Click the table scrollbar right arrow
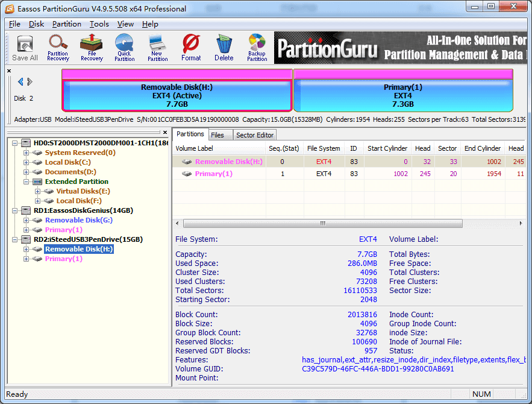 tap(521, 223)
